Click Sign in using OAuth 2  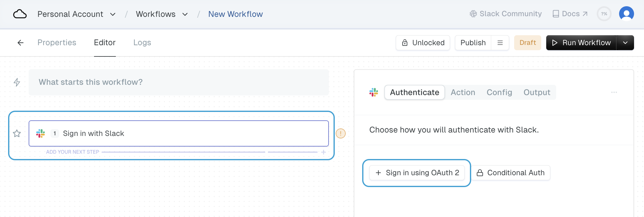tap(417, 173)
